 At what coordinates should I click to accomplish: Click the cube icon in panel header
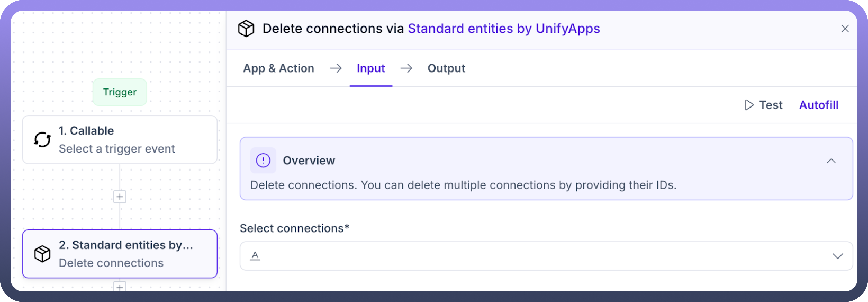point(246,29)
